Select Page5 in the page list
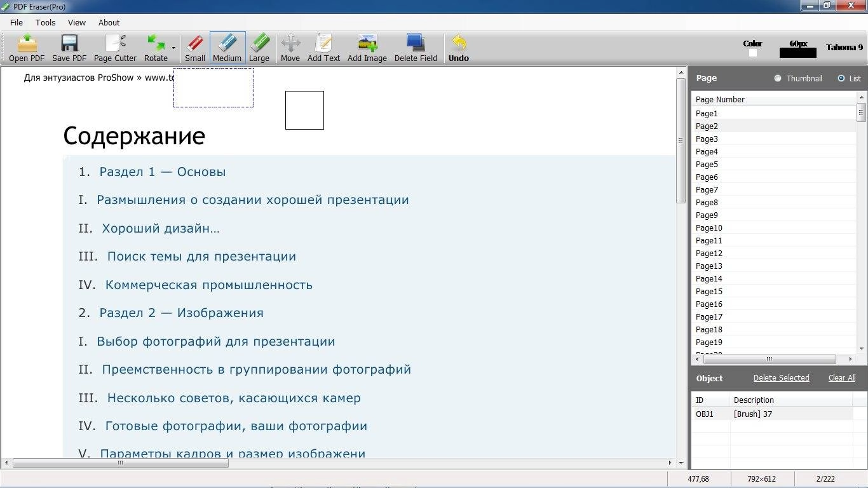868x488 pixels. pos(774,164)
